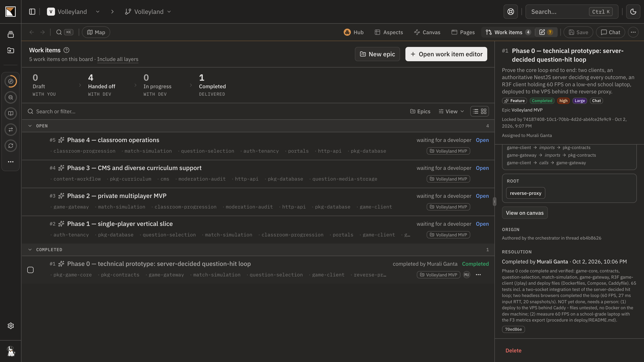644x362 pixels.
Task: Go forward with the right arrow
Action: 42,32
